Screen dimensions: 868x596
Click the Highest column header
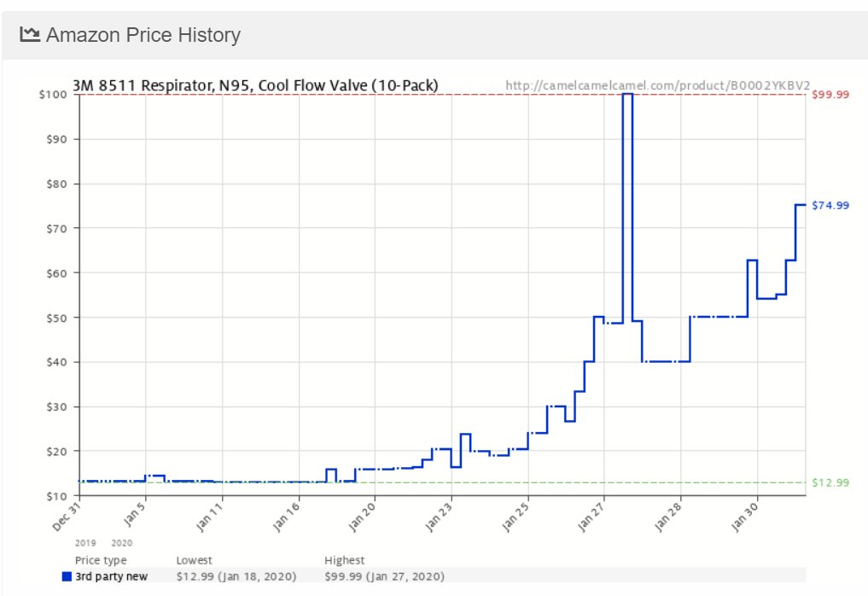(344, 560)
